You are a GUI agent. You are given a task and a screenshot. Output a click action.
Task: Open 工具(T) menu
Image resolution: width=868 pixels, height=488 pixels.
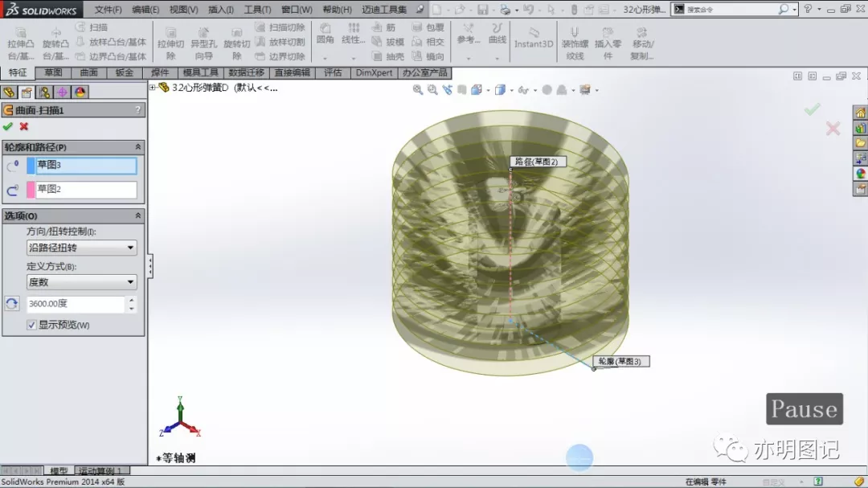tap(257, 10)
